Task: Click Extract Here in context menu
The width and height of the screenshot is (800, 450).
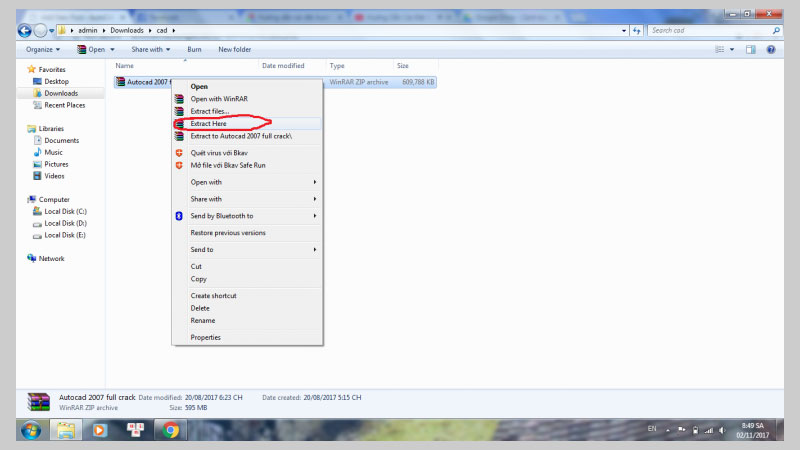Action: point(208,123)
